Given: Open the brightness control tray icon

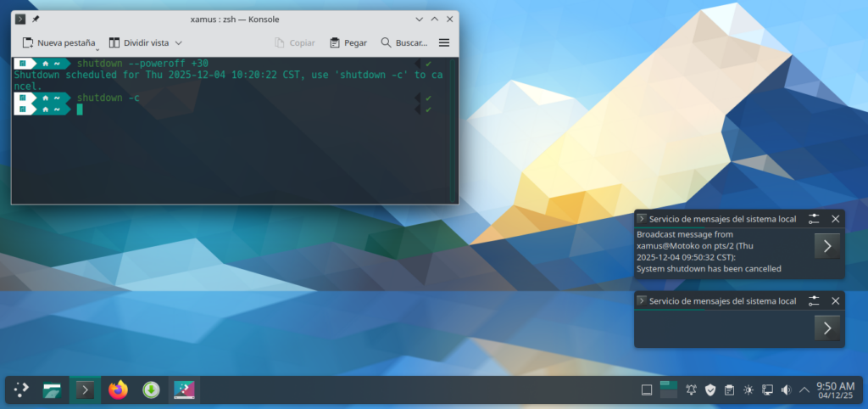Looking at the screenshot, I should (x=748, y=390).
